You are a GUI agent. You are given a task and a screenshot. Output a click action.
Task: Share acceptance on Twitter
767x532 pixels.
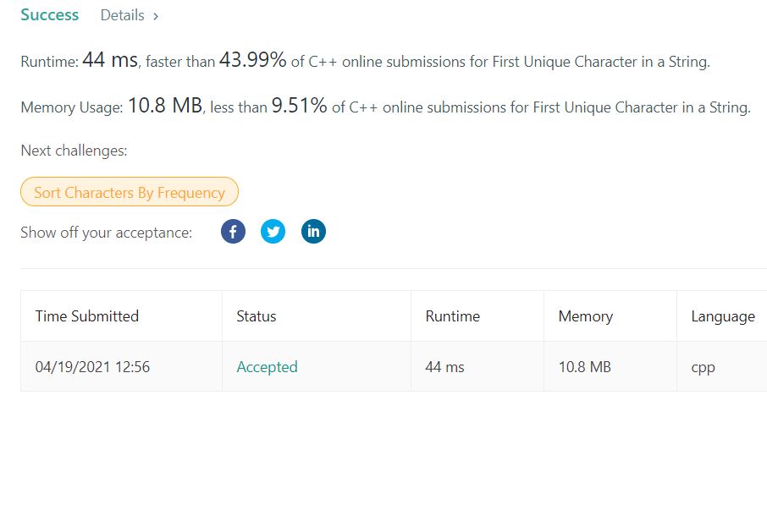[273, 231]
